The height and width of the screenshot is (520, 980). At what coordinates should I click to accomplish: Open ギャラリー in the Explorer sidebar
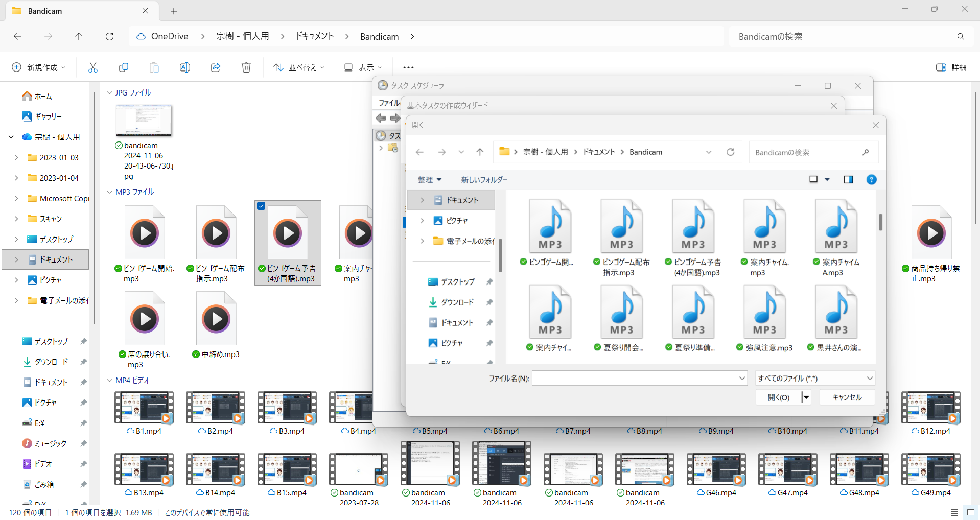41,116
